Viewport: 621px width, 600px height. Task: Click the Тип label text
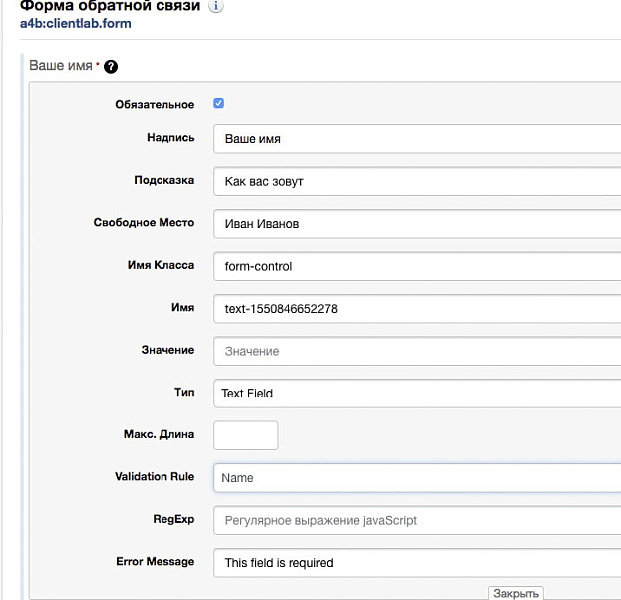(183, 392)
